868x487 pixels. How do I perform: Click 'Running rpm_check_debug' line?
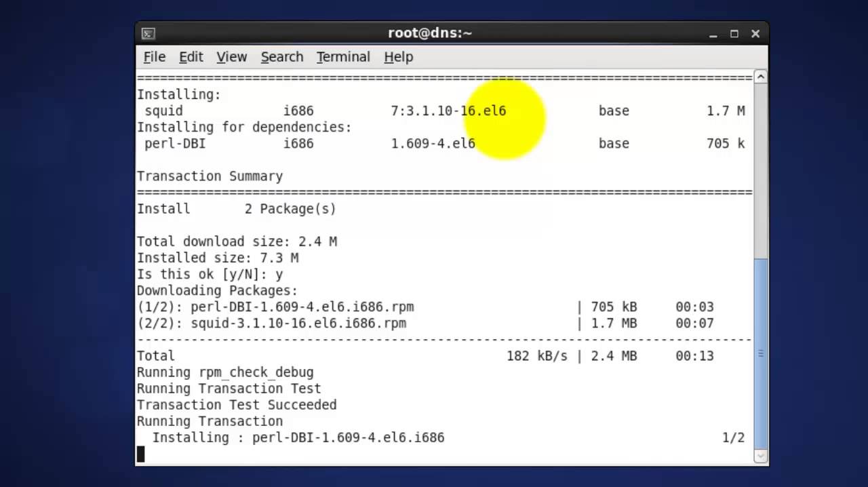(225, 372)
